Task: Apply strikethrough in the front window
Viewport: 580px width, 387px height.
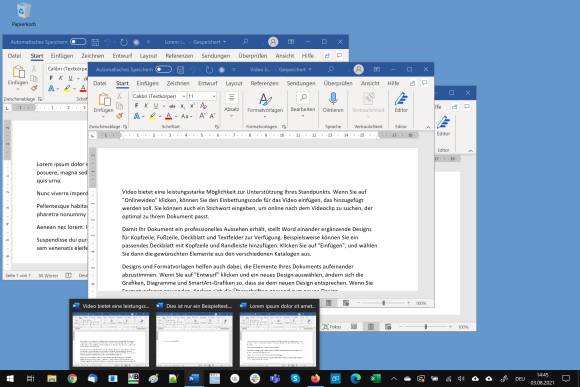Action: pos(172,106)
